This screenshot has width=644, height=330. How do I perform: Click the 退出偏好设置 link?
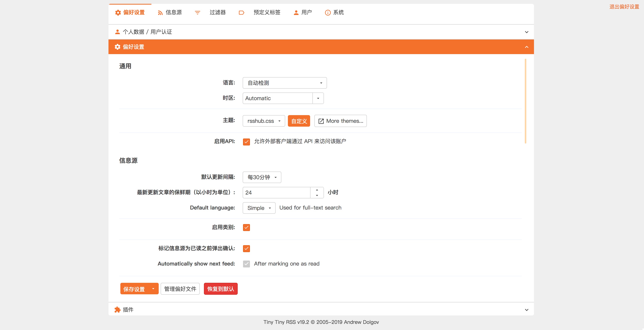click(624, 7)
